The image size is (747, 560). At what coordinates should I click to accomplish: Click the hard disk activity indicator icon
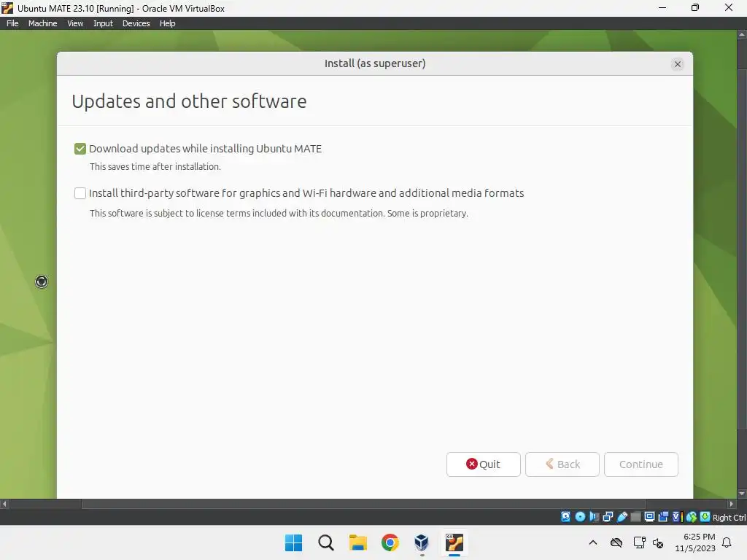(x=565, y=517)
